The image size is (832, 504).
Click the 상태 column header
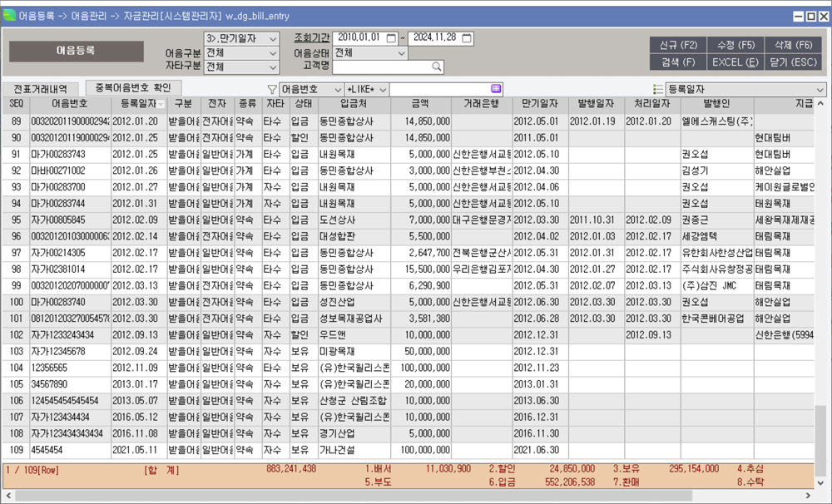304,105
